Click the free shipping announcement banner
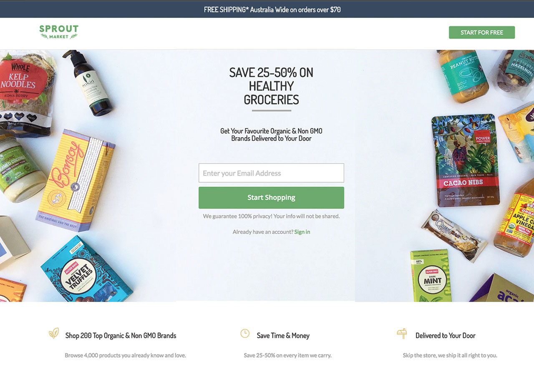Viewport: 534px width, 392px height. click(267, 9)
